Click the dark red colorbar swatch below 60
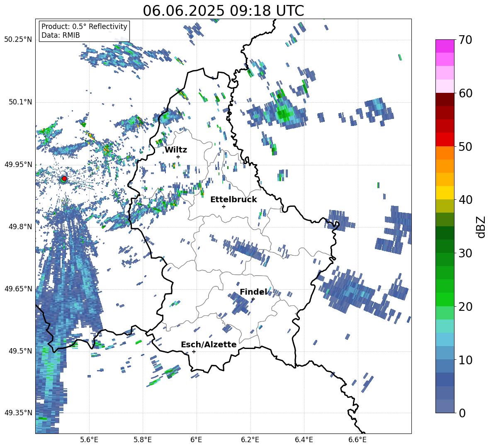 point(445,99)
